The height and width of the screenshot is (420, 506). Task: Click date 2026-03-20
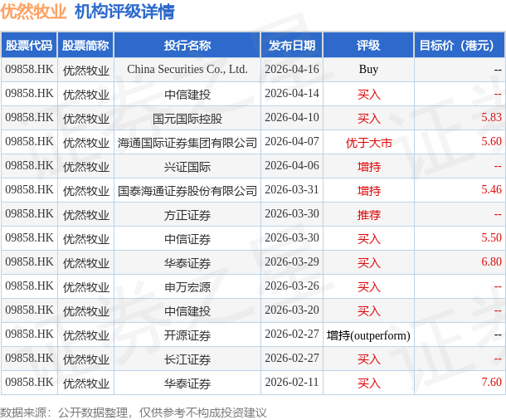(292, 310)
